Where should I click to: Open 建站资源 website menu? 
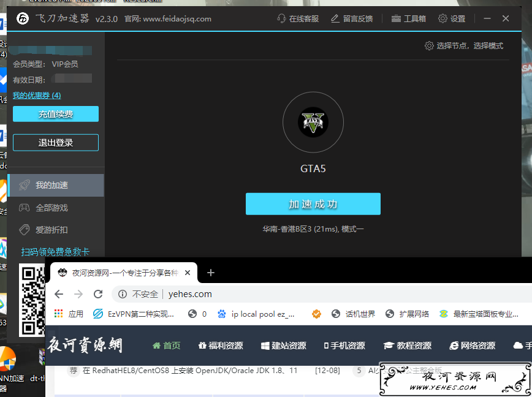point(284,346)
